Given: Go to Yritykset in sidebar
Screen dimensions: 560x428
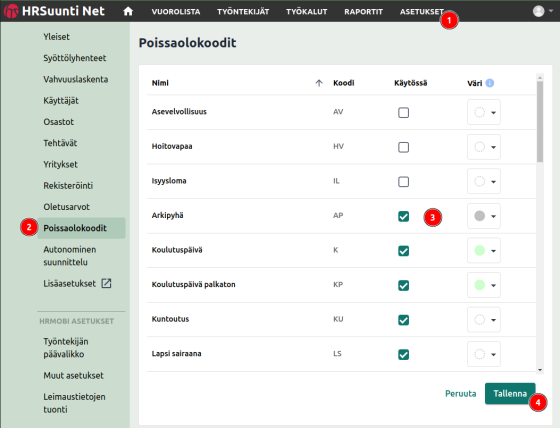Looking at the screenshot, I should point(60,164).
